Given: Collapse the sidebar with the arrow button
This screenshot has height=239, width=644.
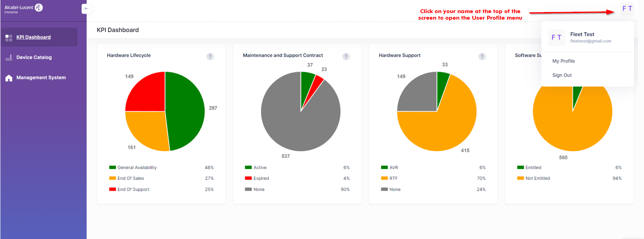Looking at the screenshot, I should click(86, 9).
